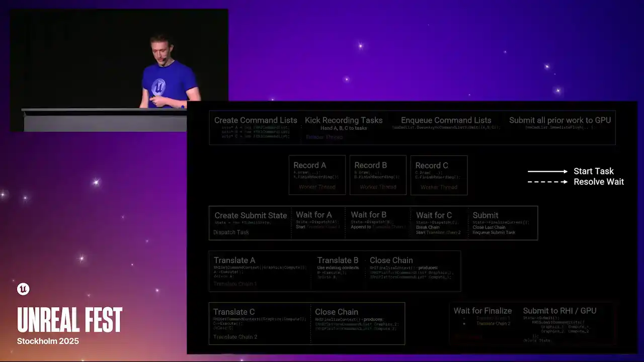Image resolution: width=644 pixels, height=362 pixels.
Task: Click the Submit to RHI / GPU heading
Action: point(559,311)
